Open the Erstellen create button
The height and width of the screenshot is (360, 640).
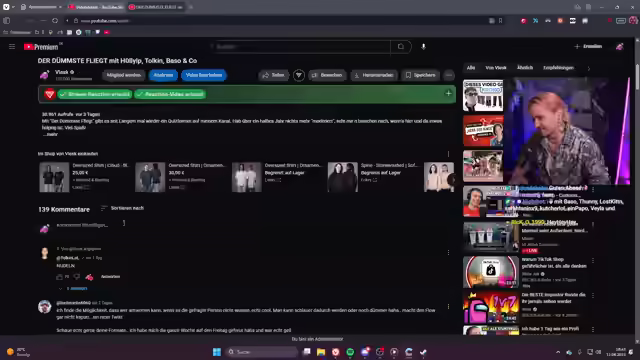coord(588,47)
